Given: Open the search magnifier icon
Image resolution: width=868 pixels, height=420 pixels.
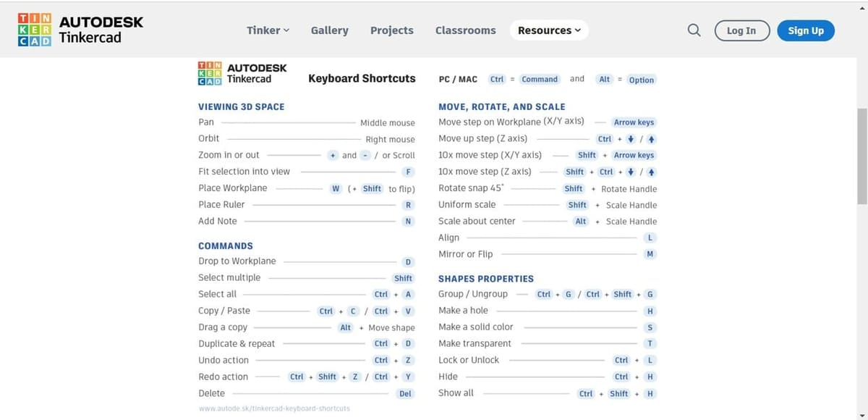Looking at the screenshot, I should [694, 30].
